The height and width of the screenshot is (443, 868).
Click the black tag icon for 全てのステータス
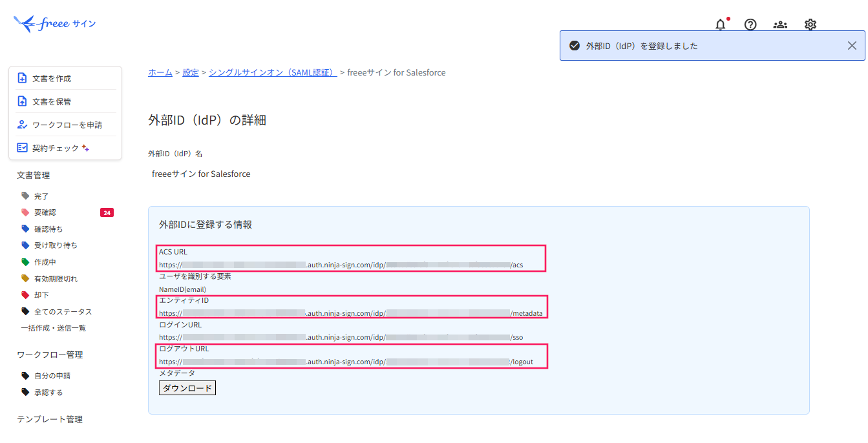[25, 311]
